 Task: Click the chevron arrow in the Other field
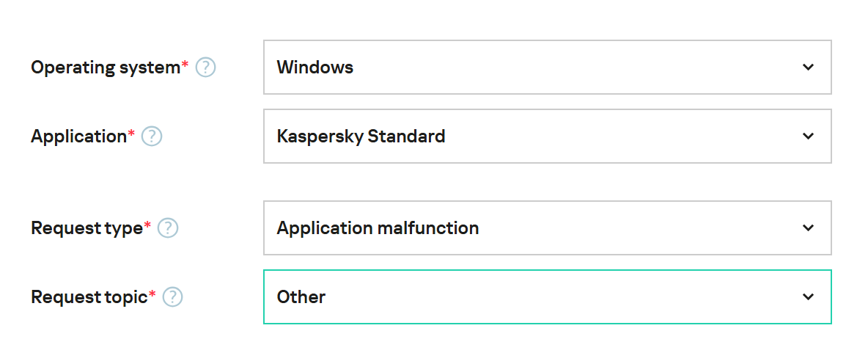808,296
